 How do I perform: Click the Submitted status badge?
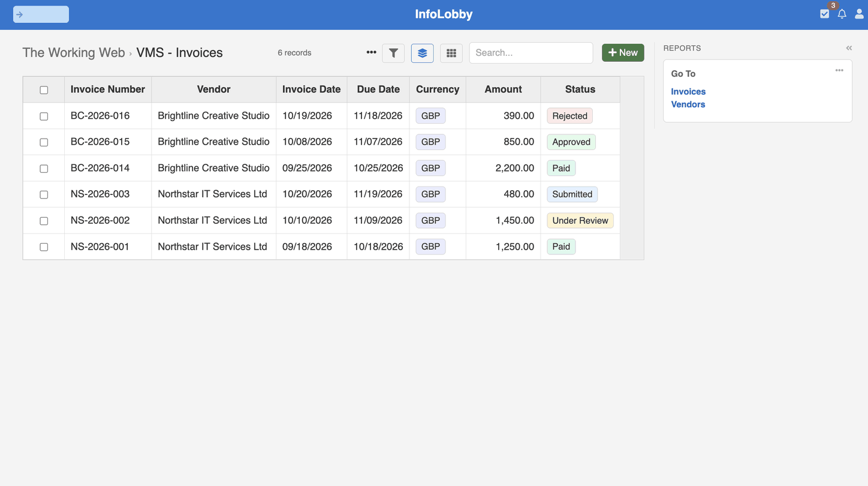coord(572,194)
